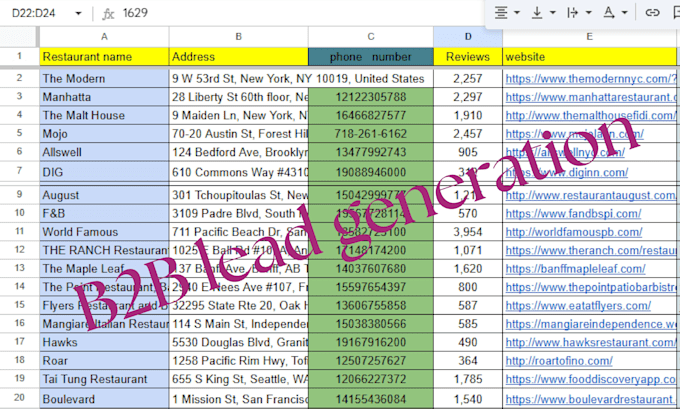Open the text rotation tool
This screenshot has height=409, width=680.
pyautogui.click(x=608, y=13)
